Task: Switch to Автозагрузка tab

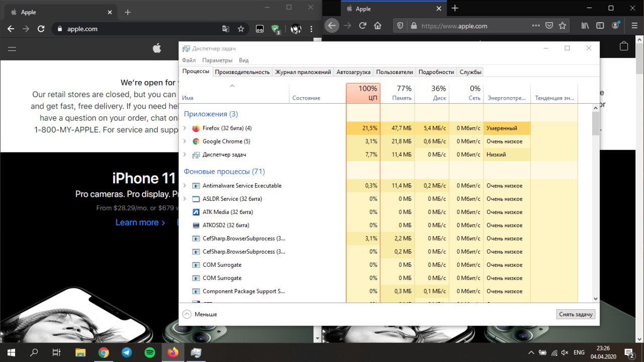Action: point(354,72)
